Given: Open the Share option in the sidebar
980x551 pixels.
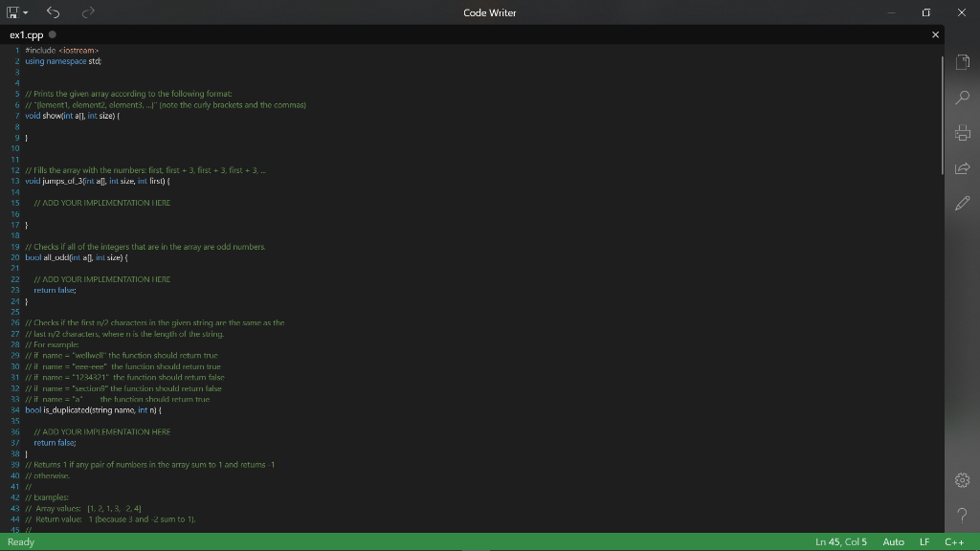Looking at the screenshot, I should point(963,167).
